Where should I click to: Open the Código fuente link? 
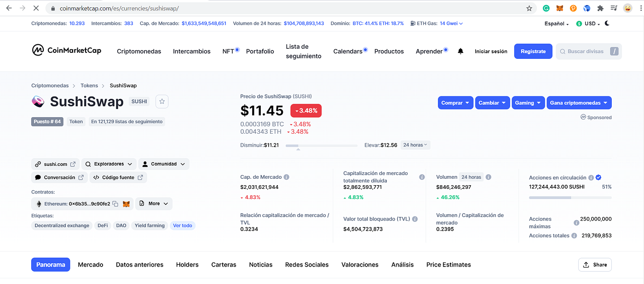118,177
